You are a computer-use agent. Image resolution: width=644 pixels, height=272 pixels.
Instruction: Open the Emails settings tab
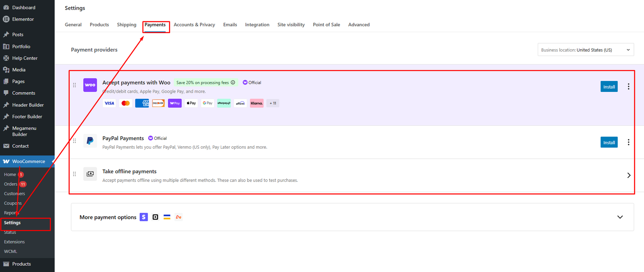click(230, 25)
